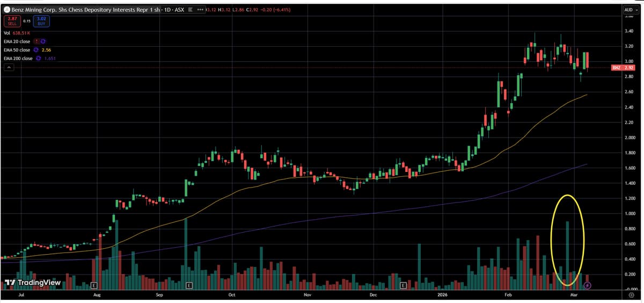Viewport: 644px width, 303px height.
Task: Click the EMA 20 error warning icon
Action: (36, 41)
